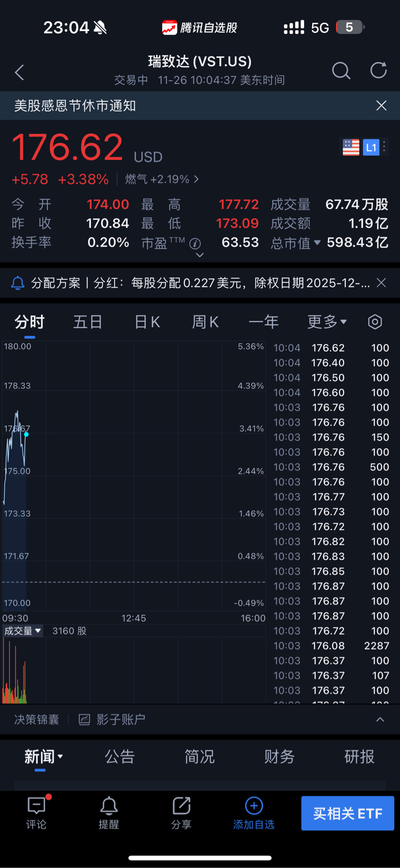400x868 pixels.
Task: Open the 新闻 tab dropdown
Action: (x=44, y=756)
